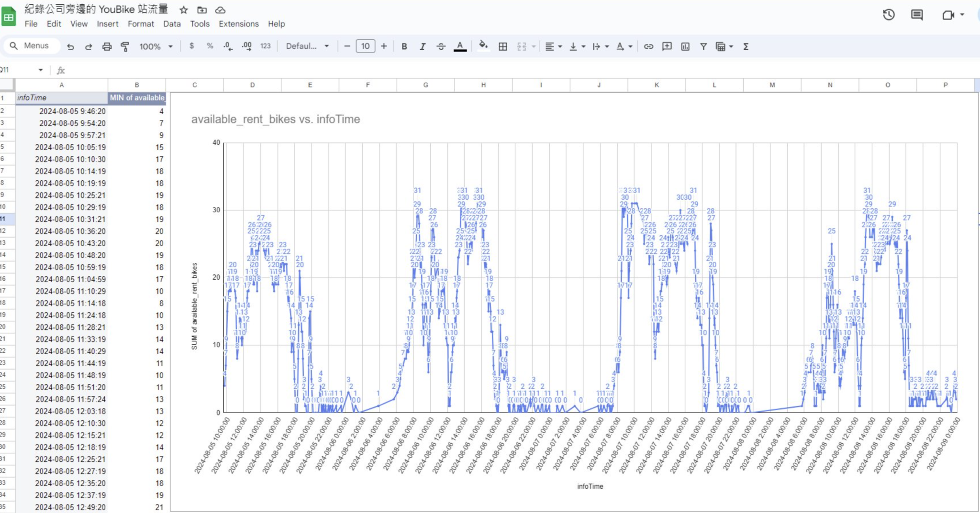
Task: Start a Meet call camera icon
Action: click(x=948, y=15)
